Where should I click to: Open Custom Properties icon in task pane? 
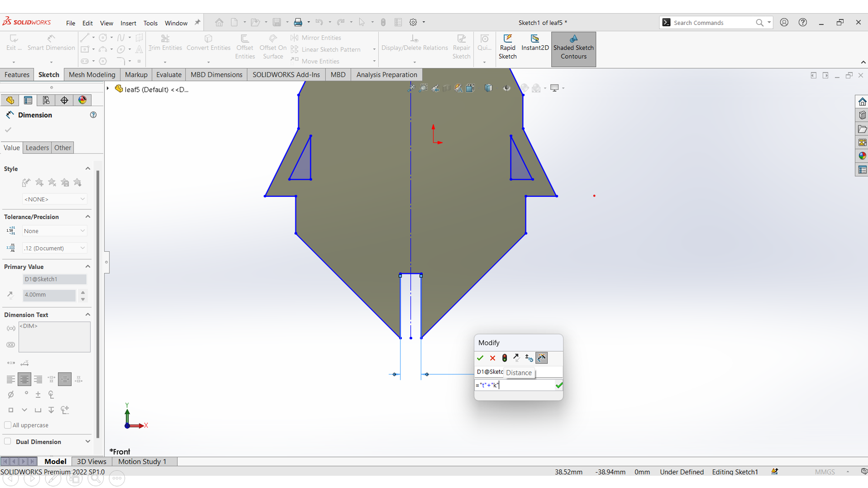coord(862,170)
